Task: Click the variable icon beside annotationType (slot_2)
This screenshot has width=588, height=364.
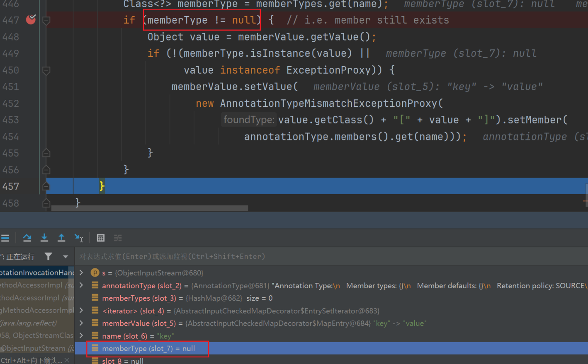Action: coord(95,285)
